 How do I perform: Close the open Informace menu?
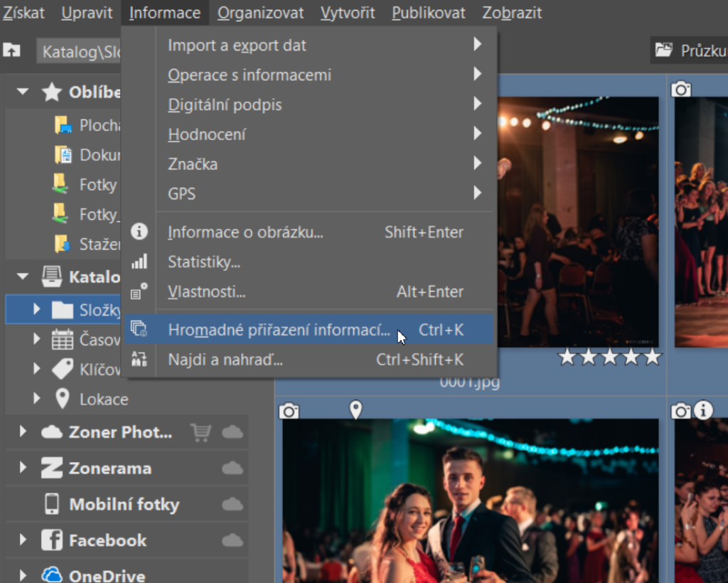(x=165, y=13)
